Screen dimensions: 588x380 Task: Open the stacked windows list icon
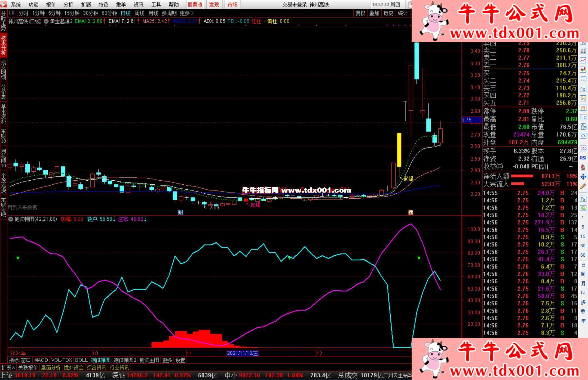pyautogui.click(x=583, y=79)
